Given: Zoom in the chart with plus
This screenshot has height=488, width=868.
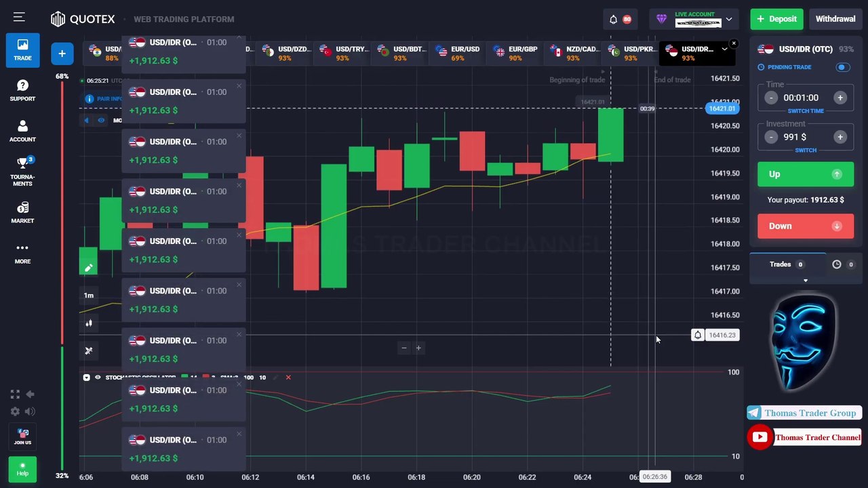Looking at the screenshot, I should point(418,348).
